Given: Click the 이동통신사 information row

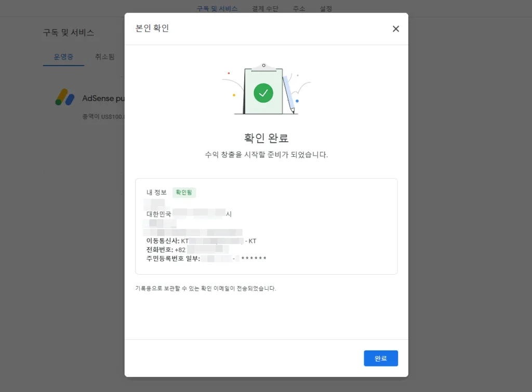Looking at the screenshot, I should click(202, 241).
